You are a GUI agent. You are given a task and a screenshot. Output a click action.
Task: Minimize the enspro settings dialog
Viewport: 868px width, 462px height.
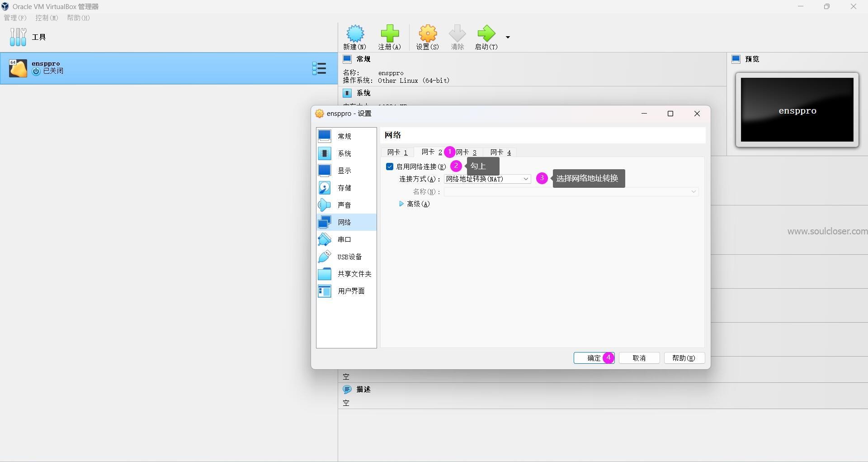point(644,114)
